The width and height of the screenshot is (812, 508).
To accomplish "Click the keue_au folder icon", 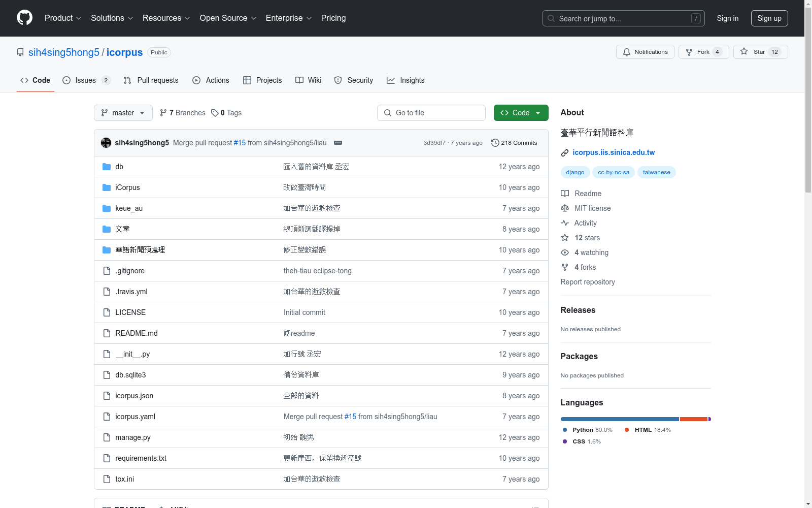I will click(107, 208).
